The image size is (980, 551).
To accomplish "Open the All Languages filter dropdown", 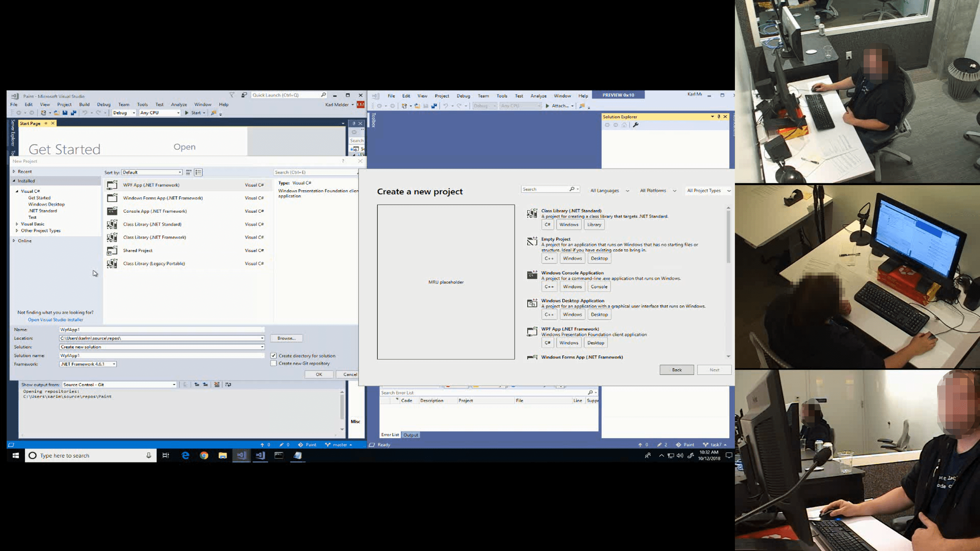I will point(609,191).
